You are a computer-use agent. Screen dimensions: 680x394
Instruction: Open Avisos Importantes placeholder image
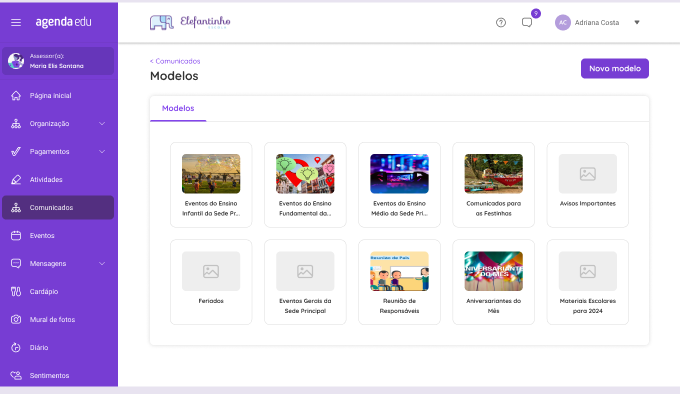(x=588, y=173)
